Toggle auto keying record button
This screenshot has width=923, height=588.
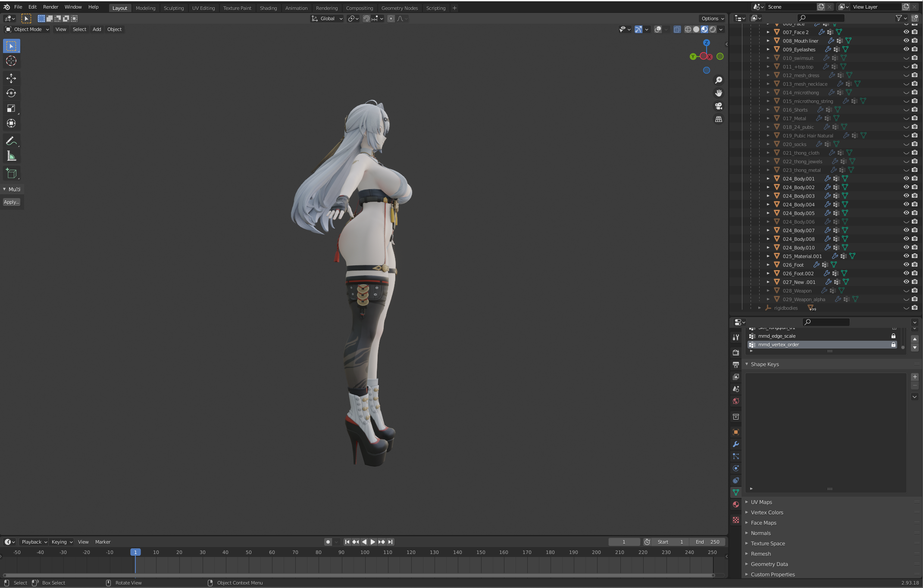pyautogui.click(x=328, y=542)
